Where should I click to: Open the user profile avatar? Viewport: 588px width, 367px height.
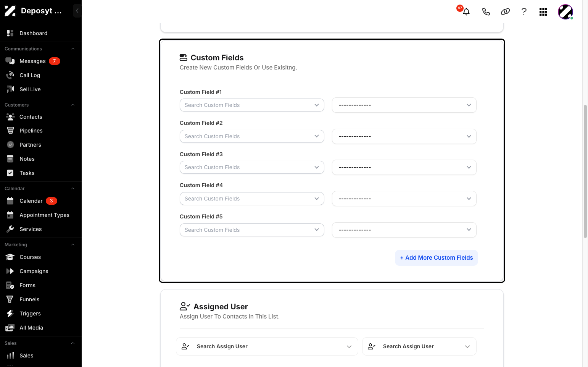(x=565, y=12)
